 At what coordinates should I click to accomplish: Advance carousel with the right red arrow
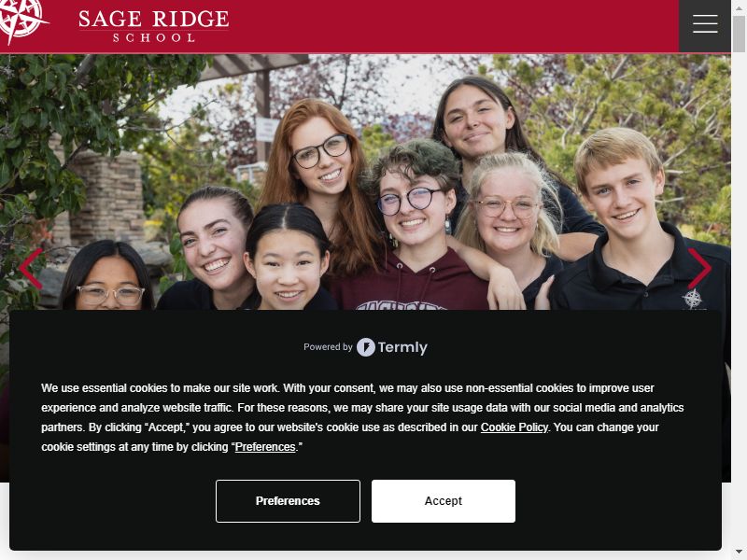(699, 268)
